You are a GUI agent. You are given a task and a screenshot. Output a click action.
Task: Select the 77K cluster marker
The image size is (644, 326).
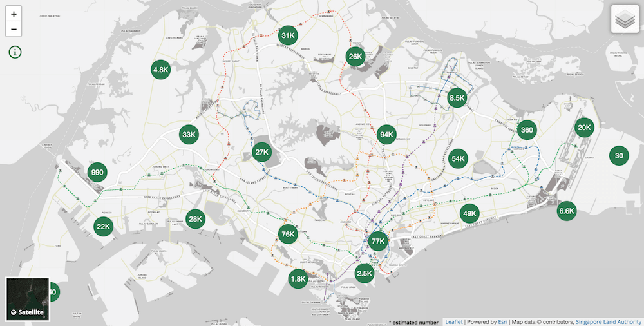coord(378,242)
